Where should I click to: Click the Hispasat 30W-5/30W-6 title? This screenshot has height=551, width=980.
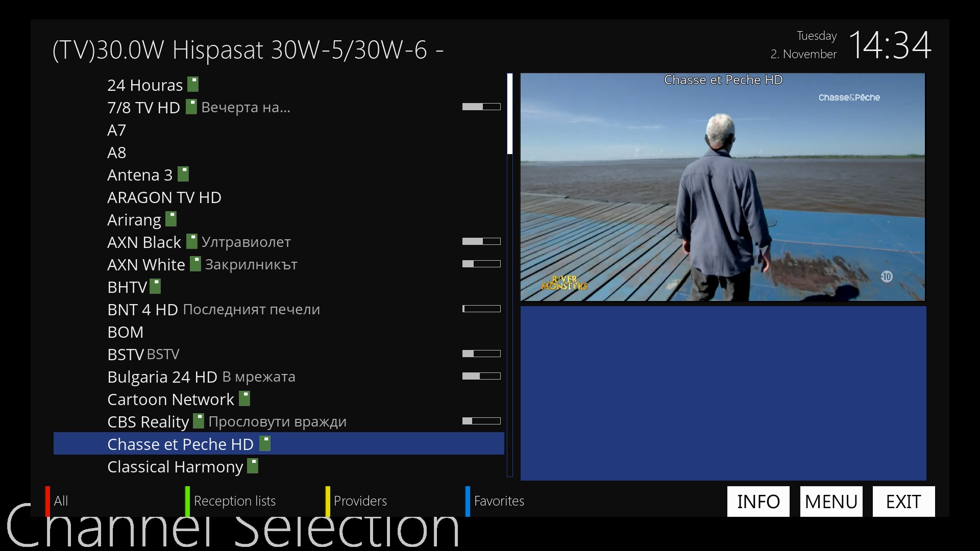248,50
